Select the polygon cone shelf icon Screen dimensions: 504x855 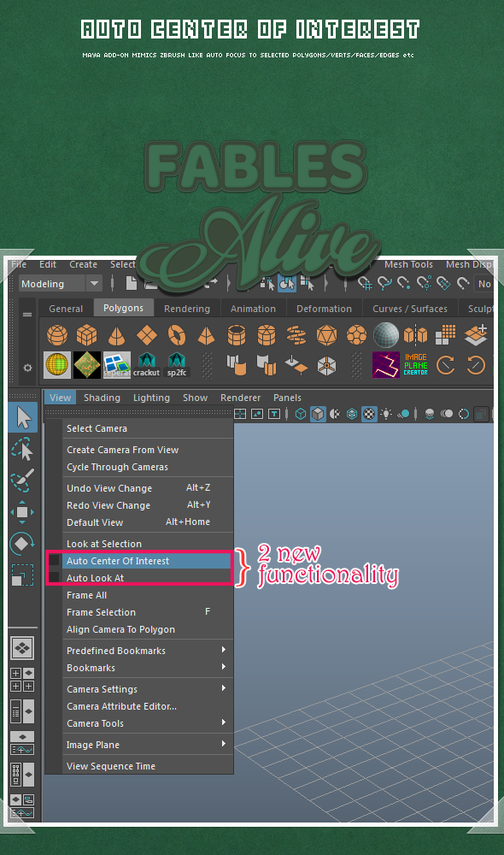[x=116, y=335]
